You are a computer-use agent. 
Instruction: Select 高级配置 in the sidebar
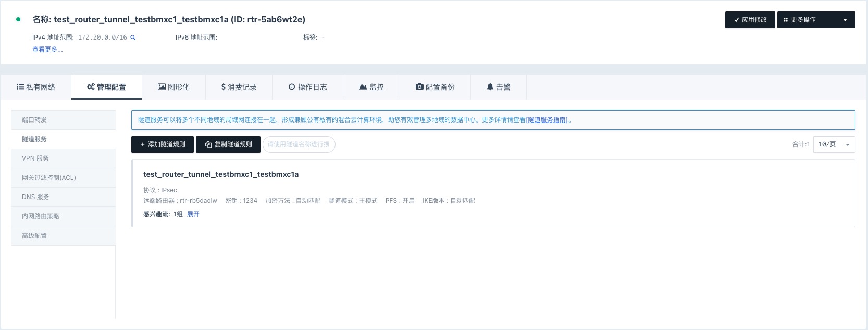tap(64, 236)
